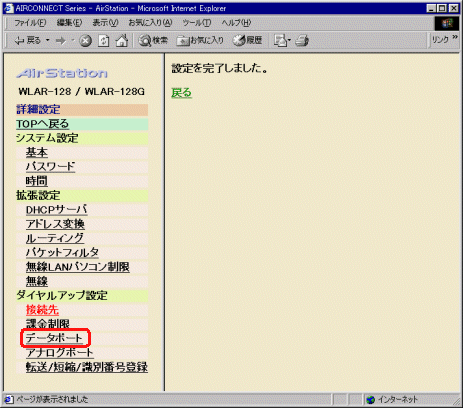The height and width of the screenshot is (408, 463).
Task: Open the Back button history dropdown arrow
Action: (x=48, y=41)
